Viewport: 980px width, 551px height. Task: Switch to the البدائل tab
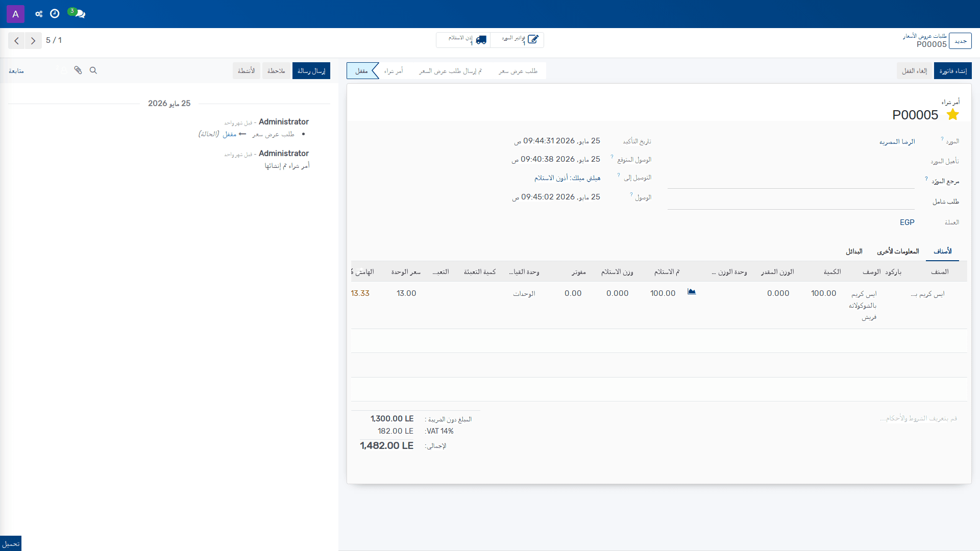[x=854, y=251]
